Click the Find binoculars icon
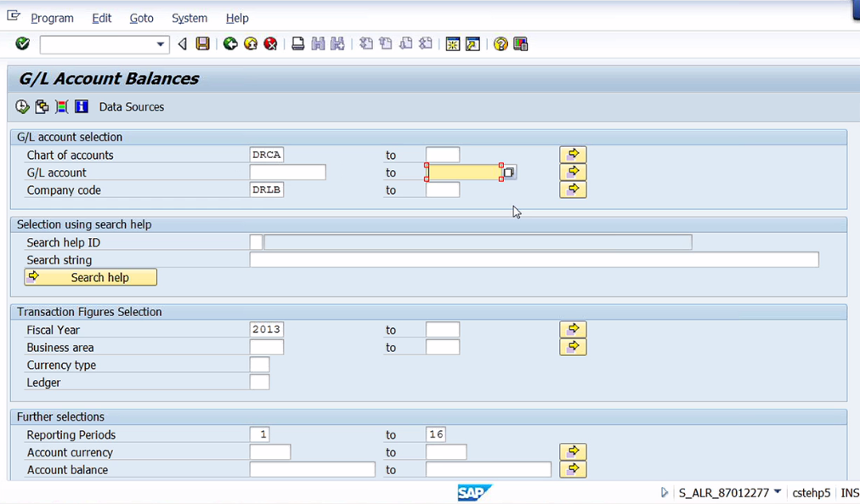The height and width of the screenshot is (504, 860). pos(318,44)
